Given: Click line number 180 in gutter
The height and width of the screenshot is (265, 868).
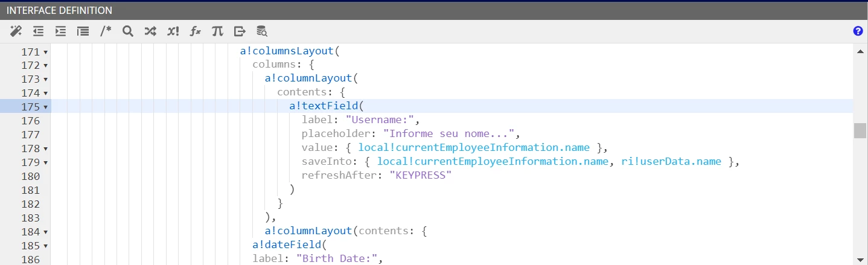Looking at the screenshot, I should point(30,176).
